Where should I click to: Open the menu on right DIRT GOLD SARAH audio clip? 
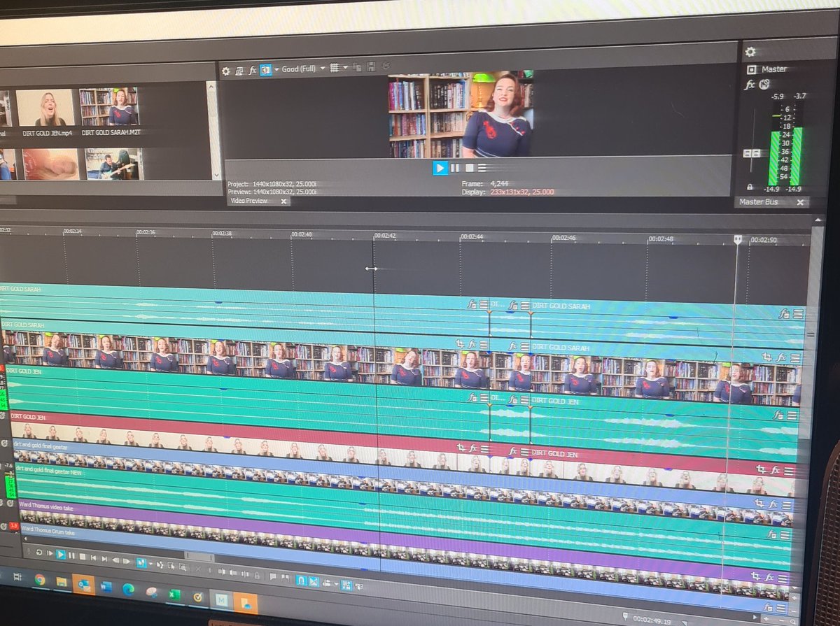tap(799, 314)
